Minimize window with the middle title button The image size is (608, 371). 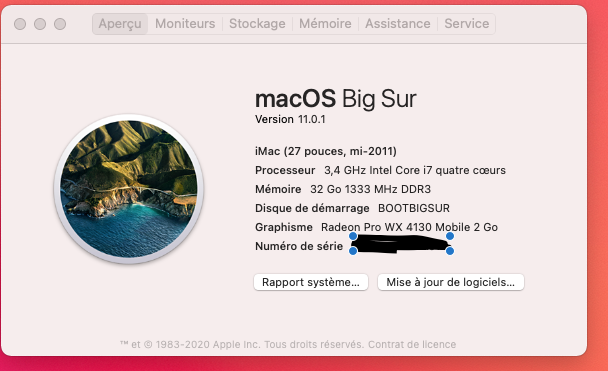[40, 24]
